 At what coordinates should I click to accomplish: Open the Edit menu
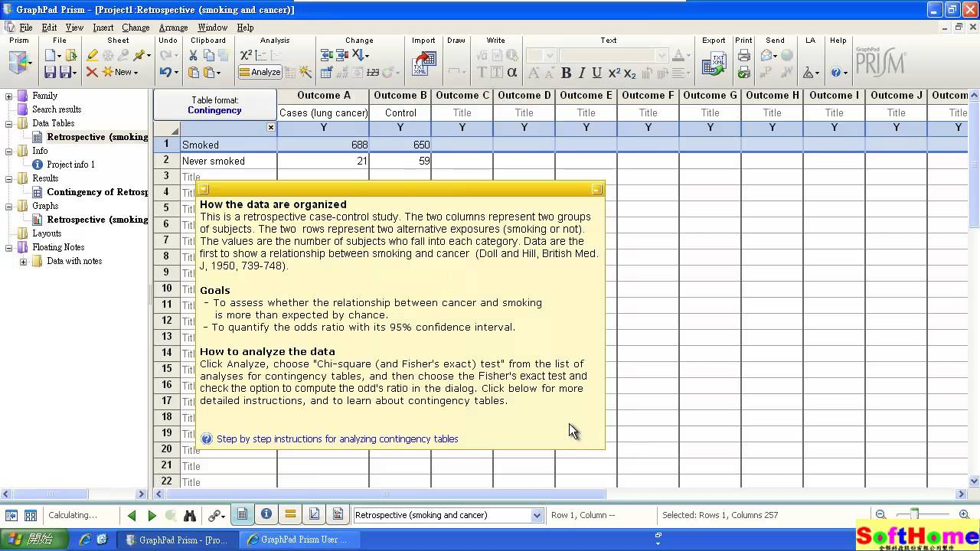point(49,28)
